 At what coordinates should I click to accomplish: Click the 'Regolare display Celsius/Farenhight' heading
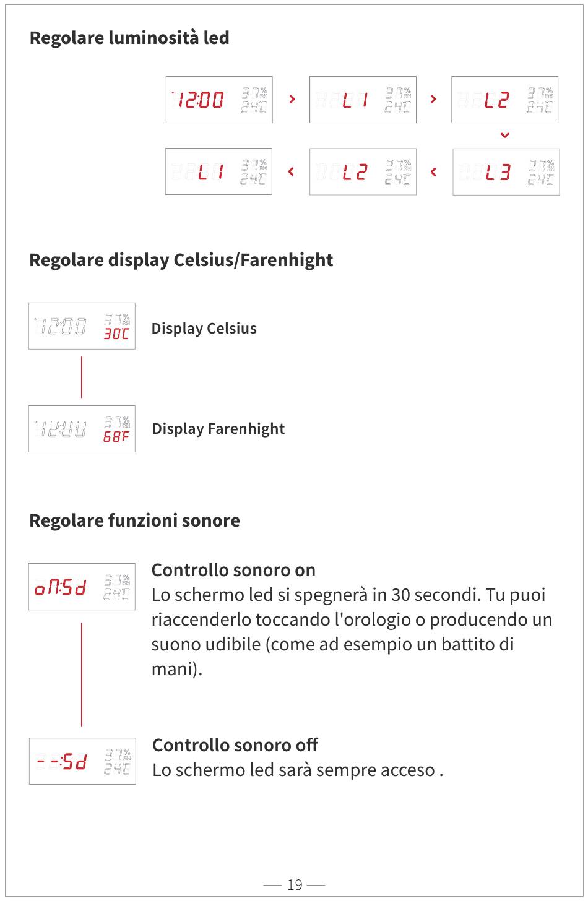(181, 260)
